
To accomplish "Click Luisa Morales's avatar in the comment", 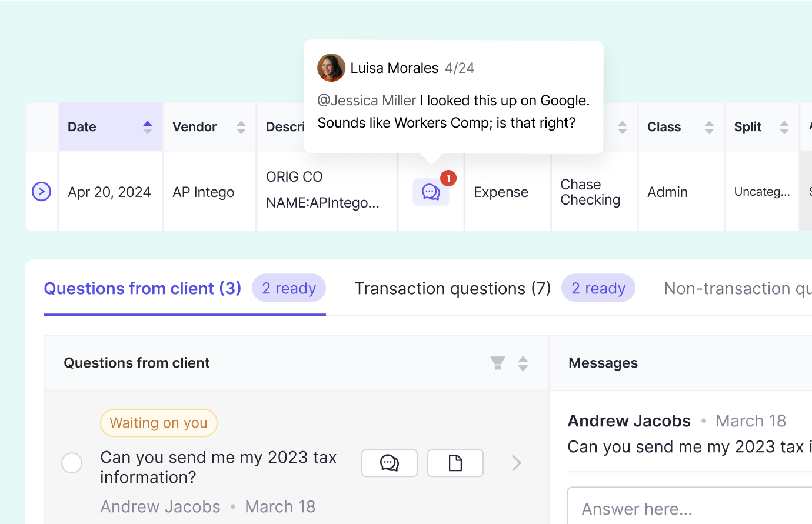I will pos(331,68).
